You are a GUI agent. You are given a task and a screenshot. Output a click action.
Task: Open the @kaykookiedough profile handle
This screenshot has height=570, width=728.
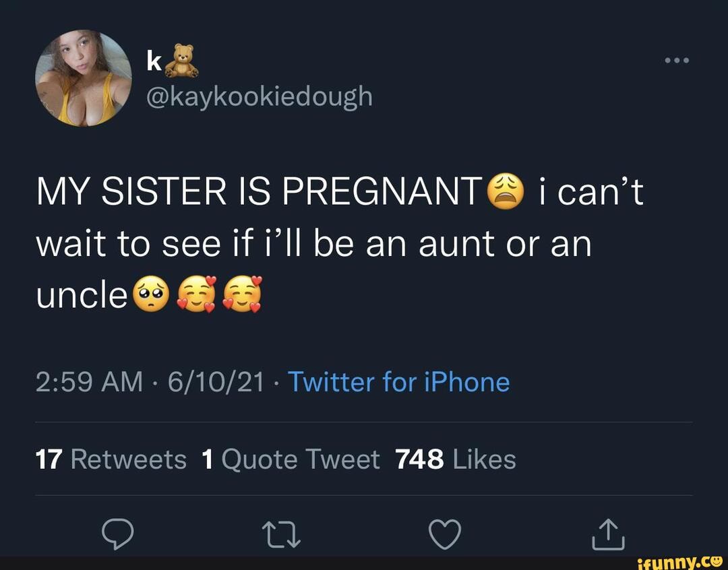pos(259,96)
